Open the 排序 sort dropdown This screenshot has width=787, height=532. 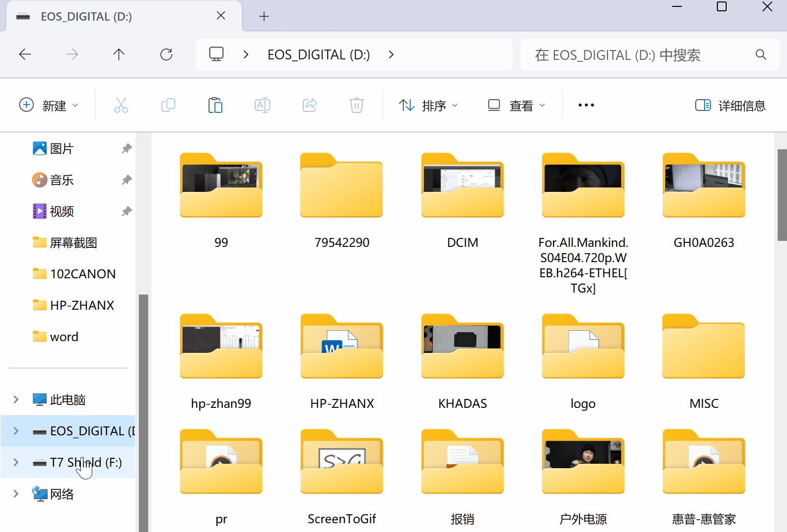(428, 105)
